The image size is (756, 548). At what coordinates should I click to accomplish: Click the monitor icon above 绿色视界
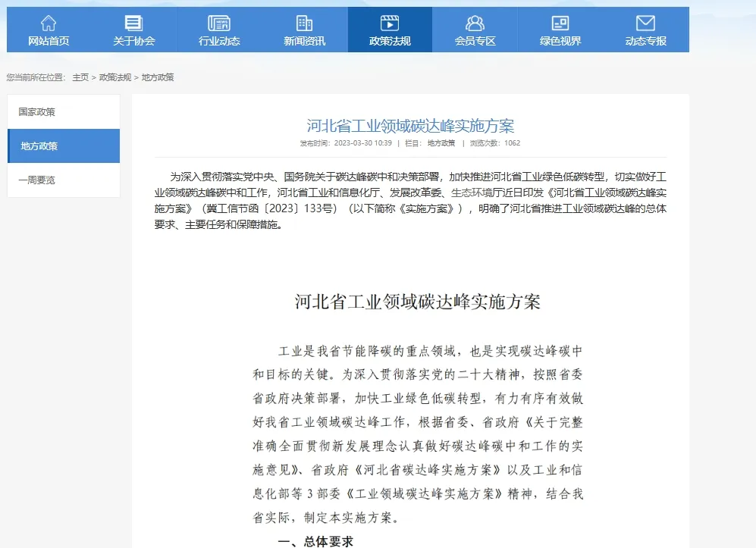pyautogui.click(x=560, y=23)
